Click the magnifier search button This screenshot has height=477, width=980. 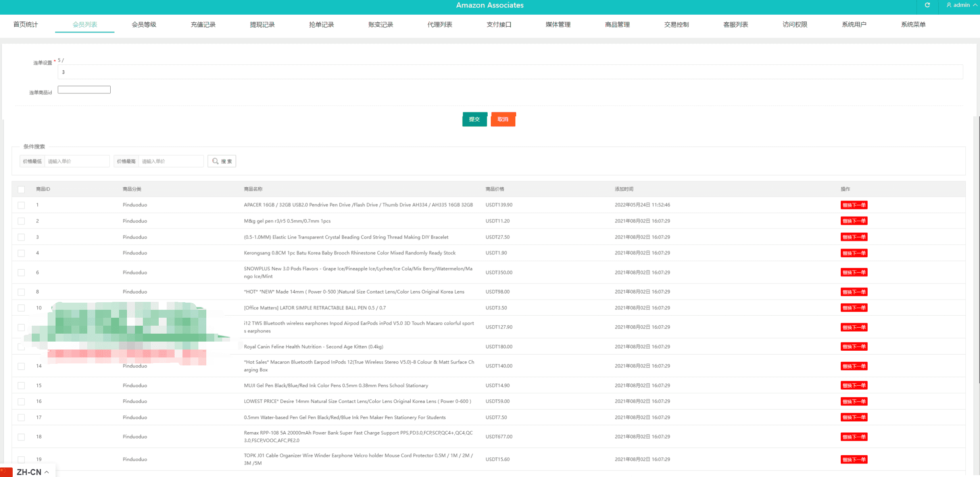tap(221, 161)
